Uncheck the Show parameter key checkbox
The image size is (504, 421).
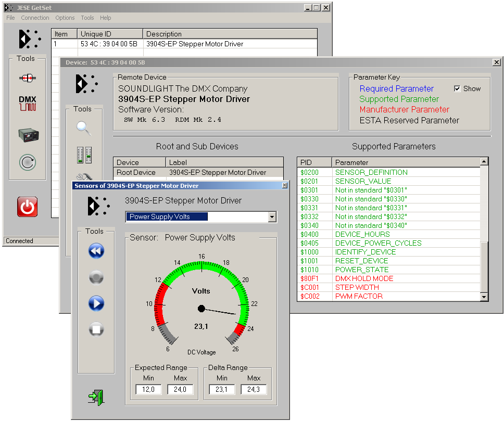pyautogui.click(x=457, y=88)
